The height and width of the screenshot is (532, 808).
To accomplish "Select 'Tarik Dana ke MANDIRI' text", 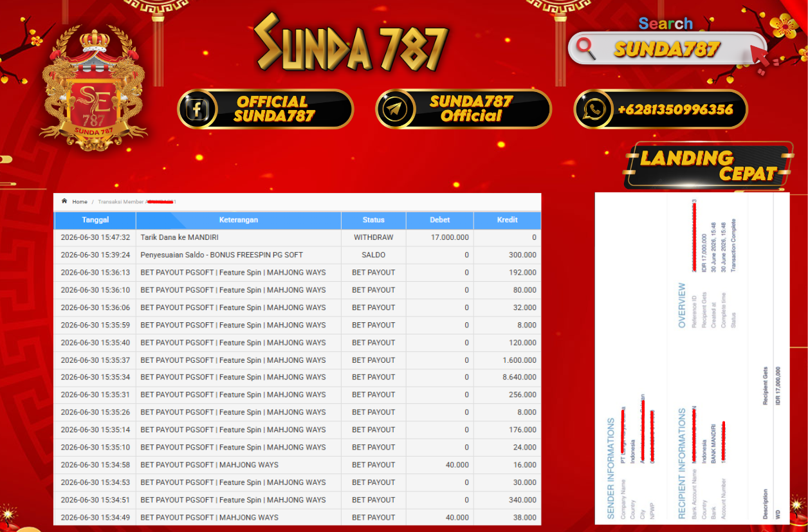I will tap(179, 237).
